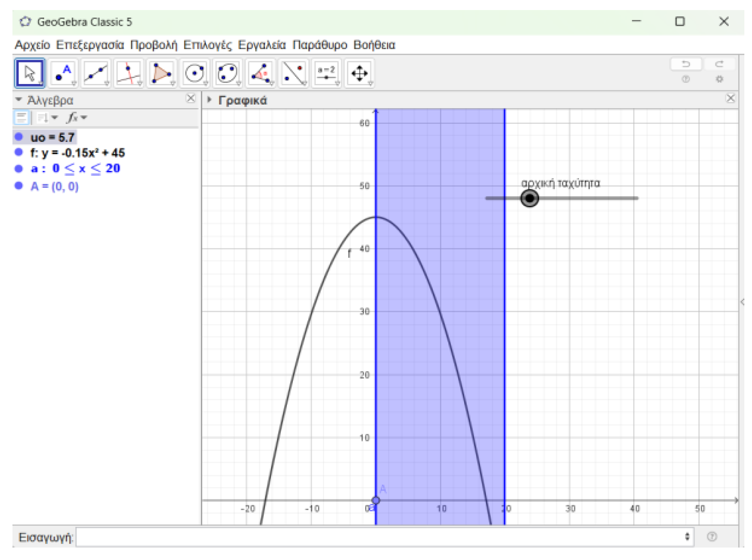The height and width of the screenshot is (560, 752).
Task: Toggle visibility of uo = 5.7
Action: coord(18,137)
